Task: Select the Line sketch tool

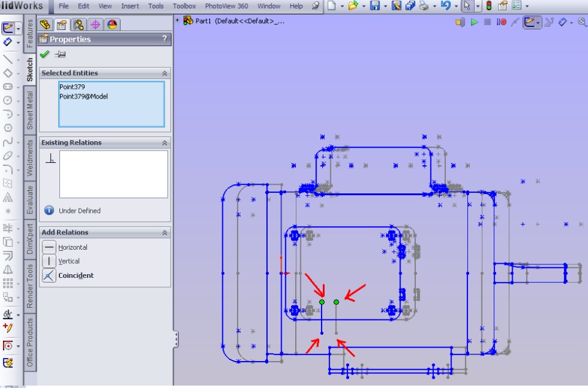Action: pos(8,59)
